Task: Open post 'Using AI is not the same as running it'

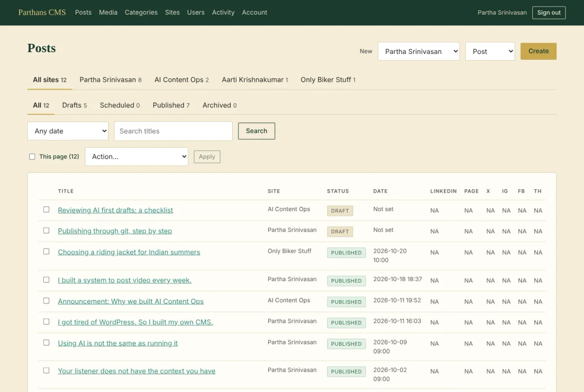Action: [x=118, y=343]
